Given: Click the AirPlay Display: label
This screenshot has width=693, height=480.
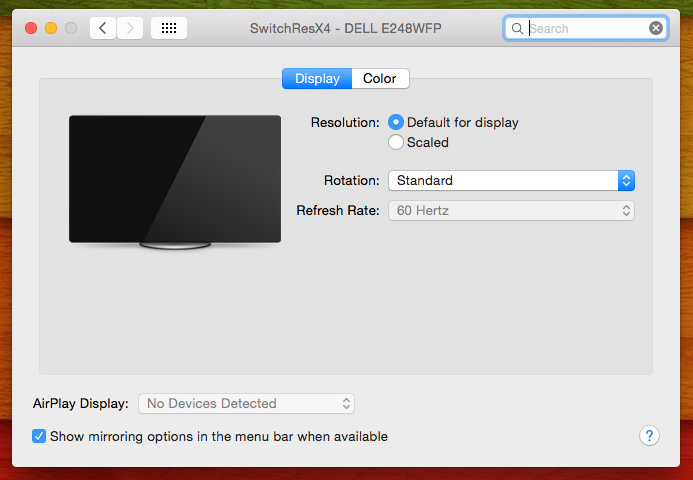Looking at the screenshot, I should pos(80,404).
